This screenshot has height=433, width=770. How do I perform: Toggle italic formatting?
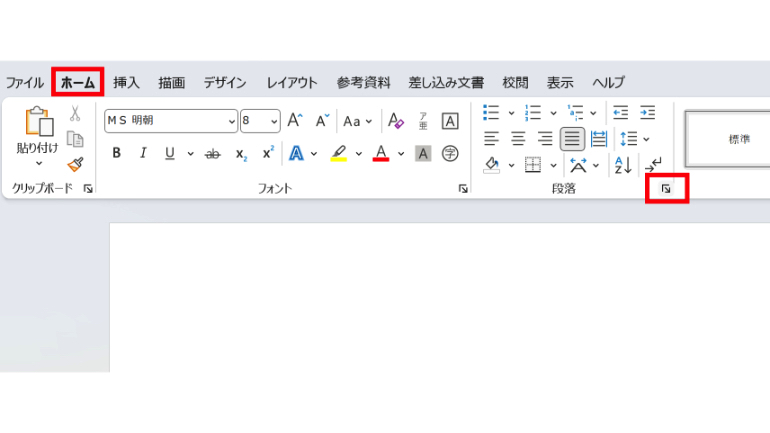click(x=143, y=153)
